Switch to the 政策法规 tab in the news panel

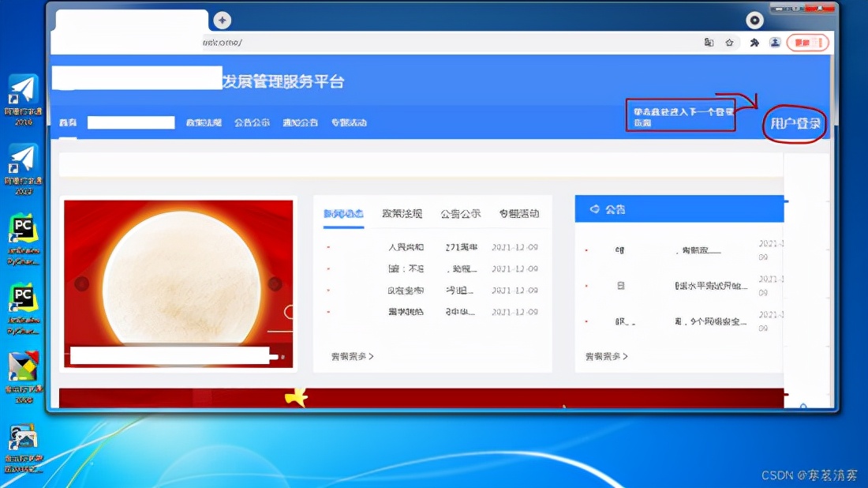402,213
